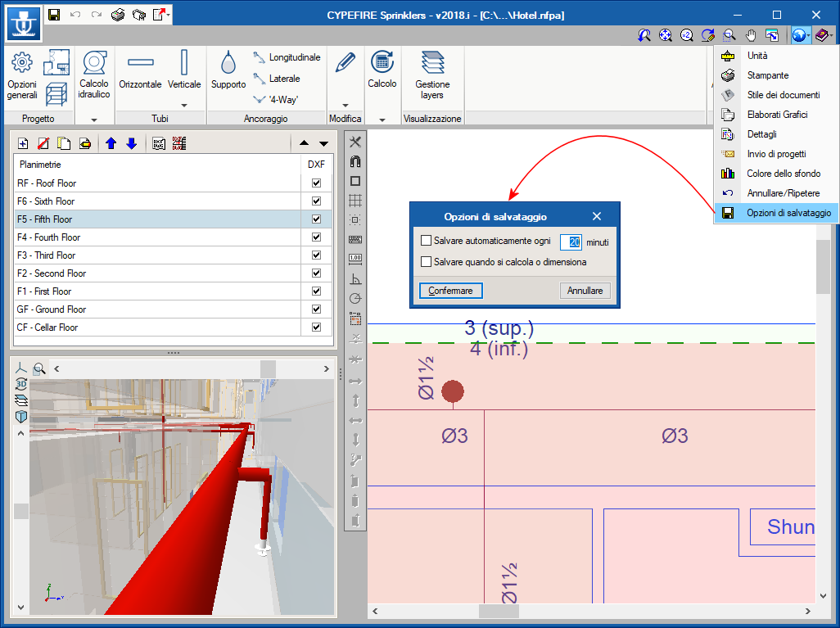Click the redo arrow in the title bar

[x=97, y=15]
